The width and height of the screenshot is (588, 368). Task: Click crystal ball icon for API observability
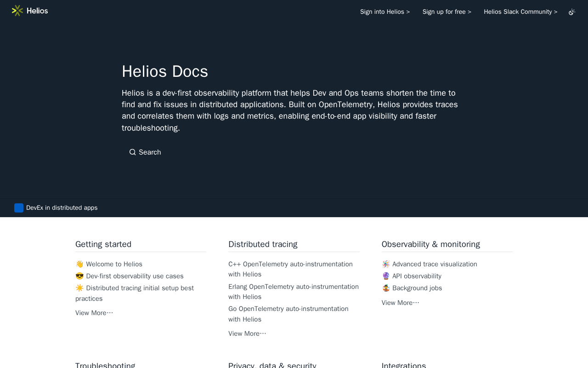click(386, 276)
